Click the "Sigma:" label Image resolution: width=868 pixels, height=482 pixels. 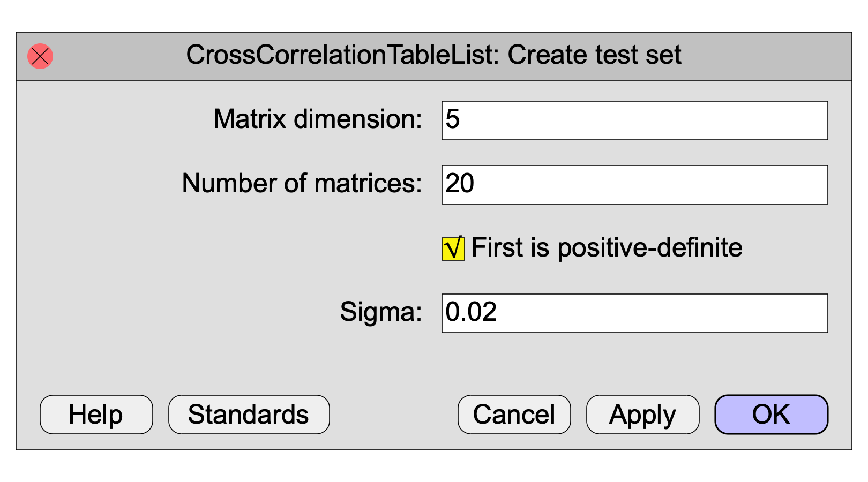(381, 312)
